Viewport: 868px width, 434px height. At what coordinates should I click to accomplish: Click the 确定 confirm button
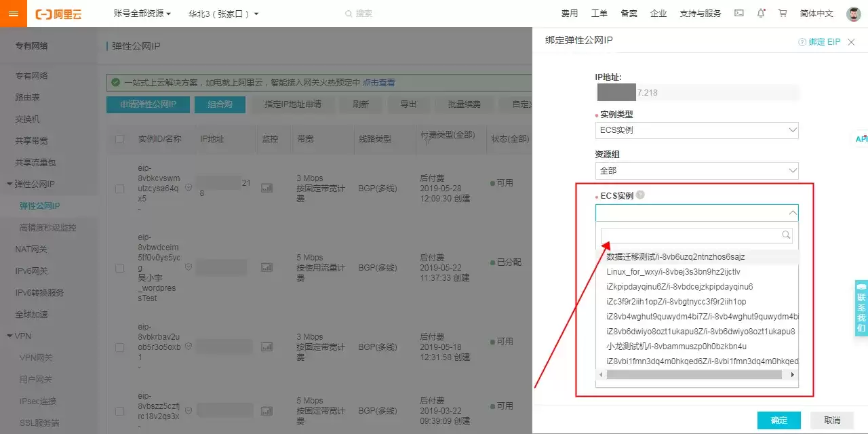click(779, 420)
